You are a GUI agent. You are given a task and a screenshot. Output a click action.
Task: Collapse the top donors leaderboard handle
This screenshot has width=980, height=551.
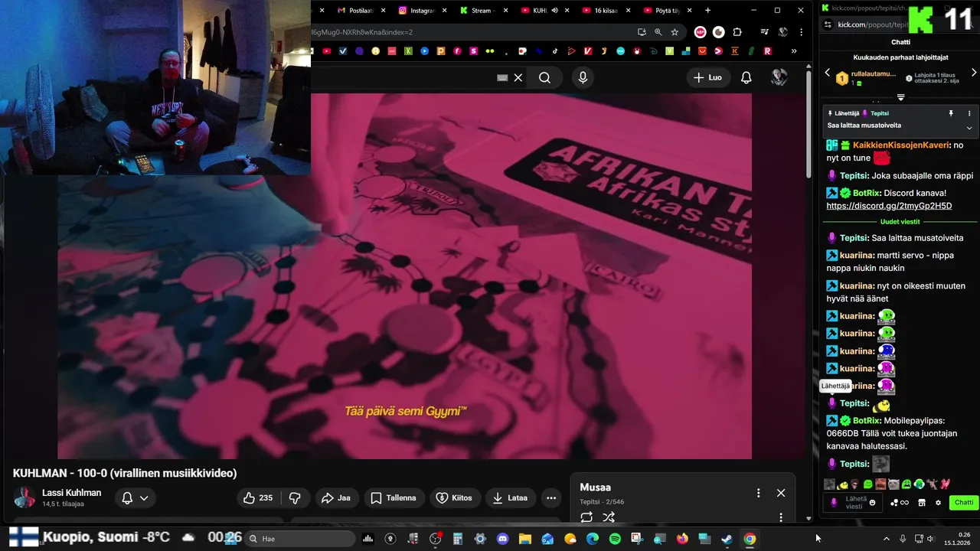tap(900, 97)
